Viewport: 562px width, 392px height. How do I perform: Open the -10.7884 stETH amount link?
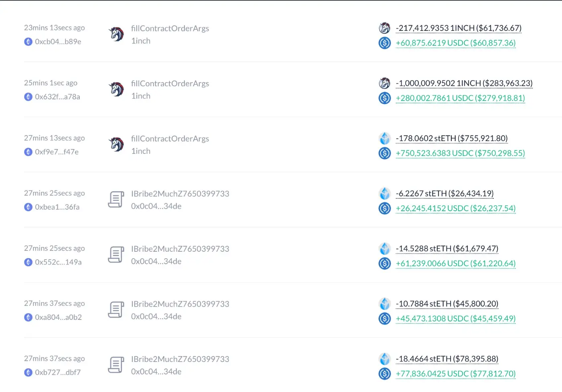[x=447, y=304]
